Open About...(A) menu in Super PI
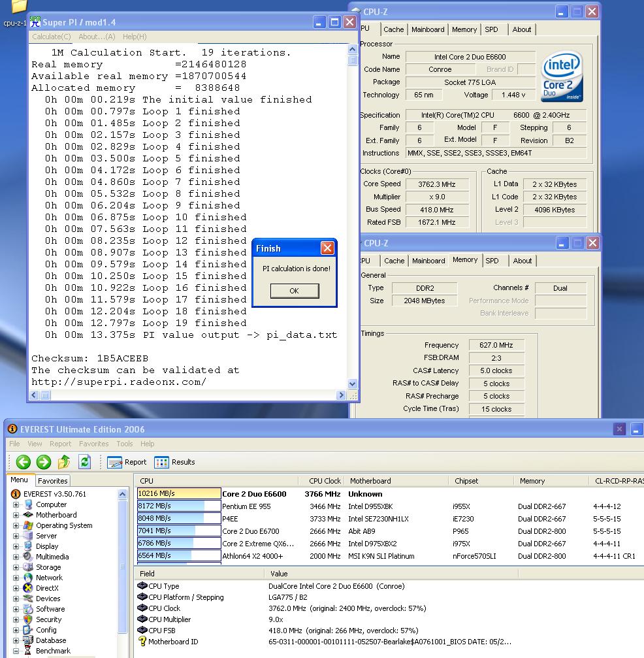 pyautogui.click(x=97, y=37)
